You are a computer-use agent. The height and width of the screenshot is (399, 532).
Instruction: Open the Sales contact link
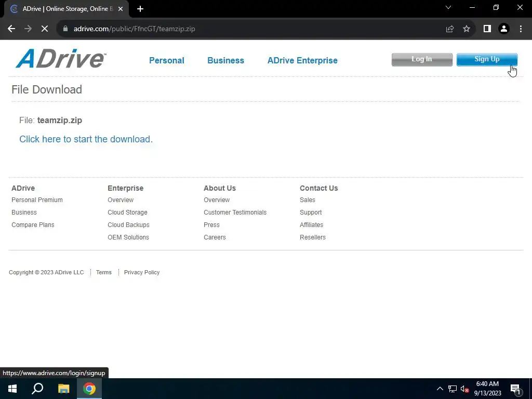click(x=308, y=200)
